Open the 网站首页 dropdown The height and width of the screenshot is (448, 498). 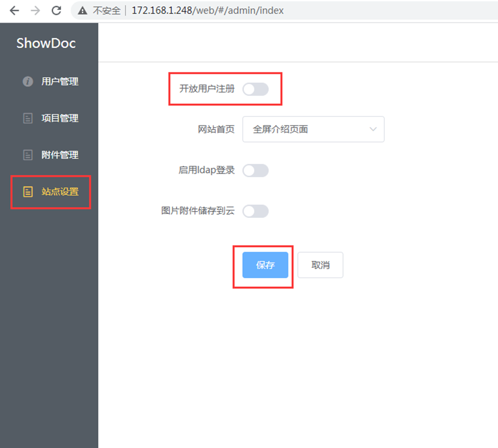click(313, 129)
